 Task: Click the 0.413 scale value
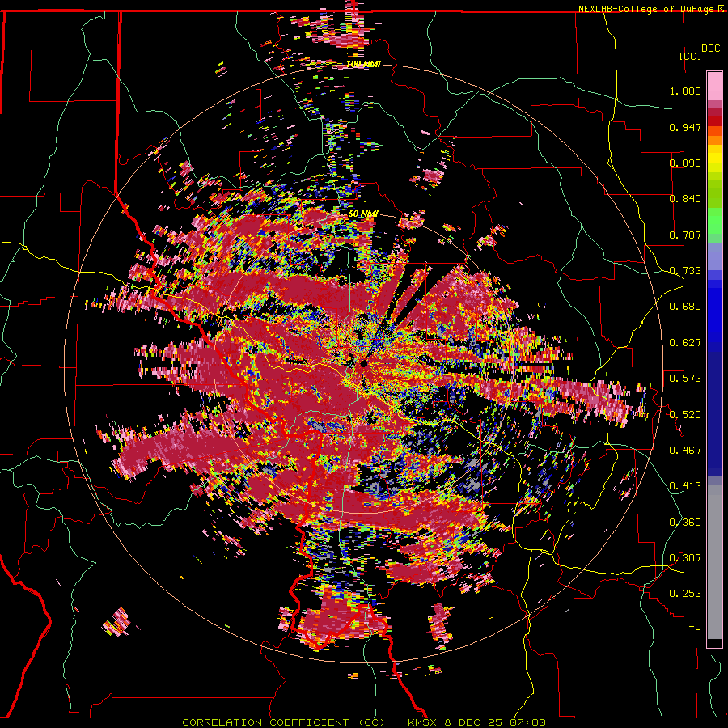[x=685, y=486]
